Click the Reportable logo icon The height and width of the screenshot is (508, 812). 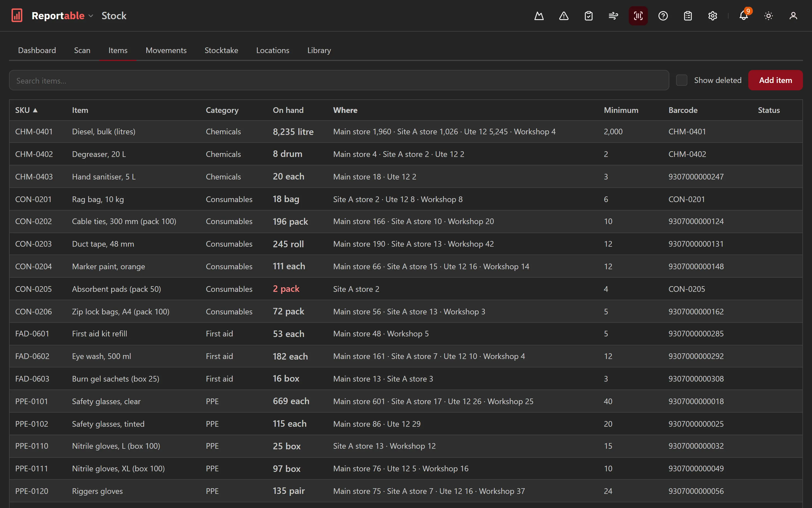[17, 16]
